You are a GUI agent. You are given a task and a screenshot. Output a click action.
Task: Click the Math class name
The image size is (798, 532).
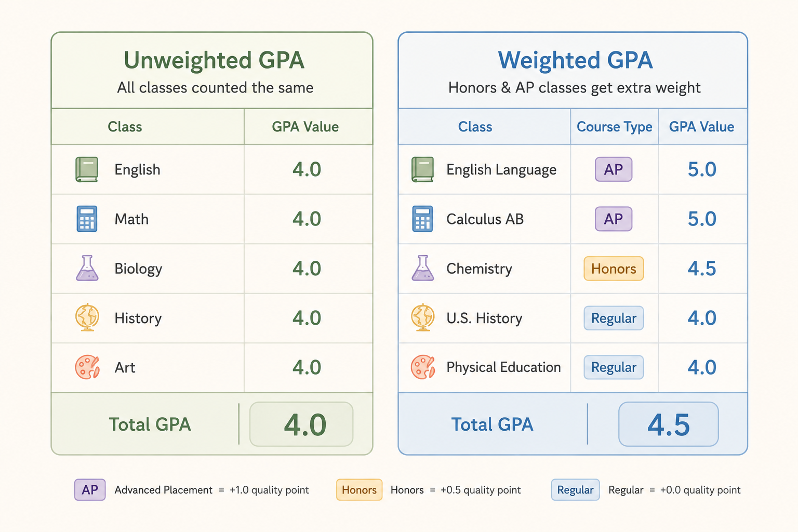click(x=131, y=219)
